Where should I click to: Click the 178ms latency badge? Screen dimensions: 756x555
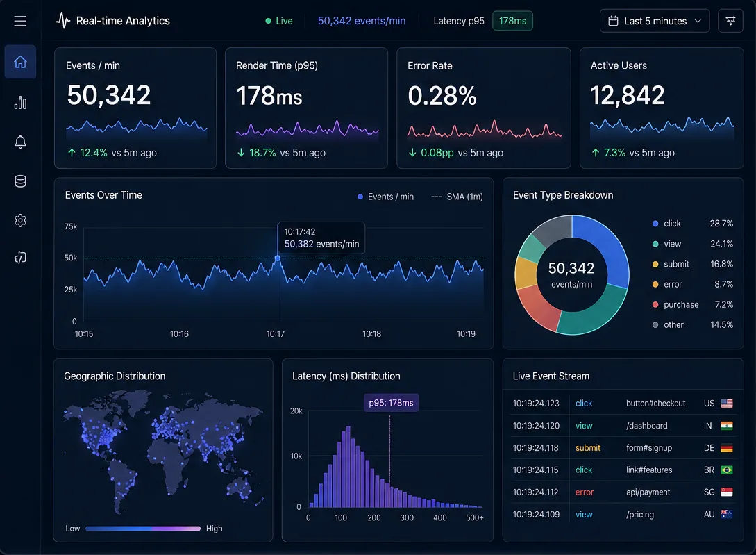[x=512, y=21]
